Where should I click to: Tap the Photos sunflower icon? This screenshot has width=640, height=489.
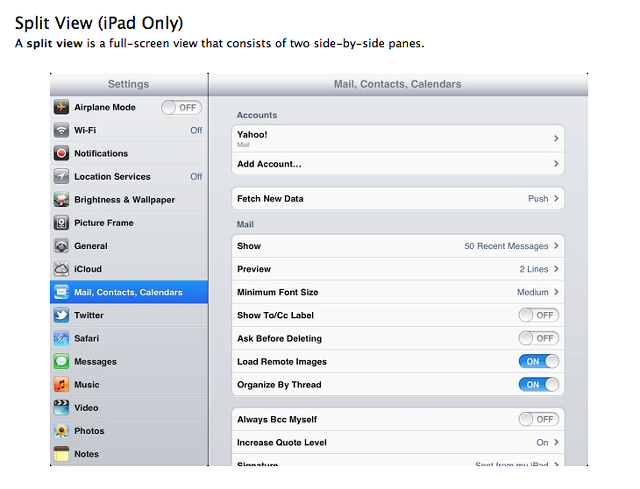click(61, 431)
